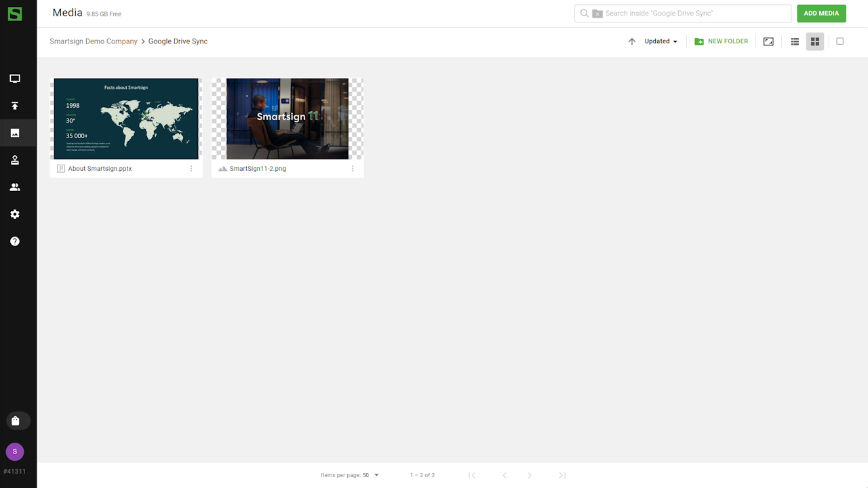
Task: Click the NEW FOLDER button
Action: [722, 41]
